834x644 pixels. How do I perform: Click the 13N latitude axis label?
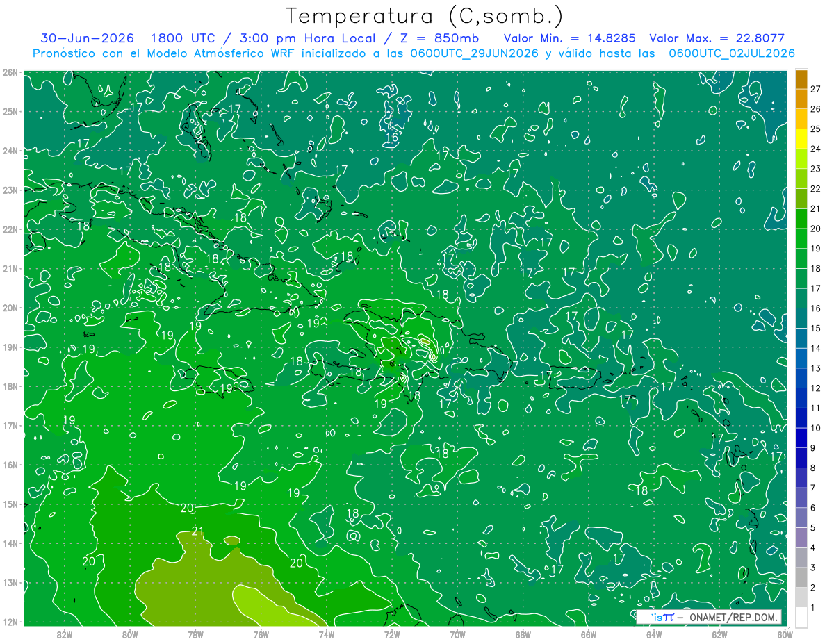pos(10,582)
